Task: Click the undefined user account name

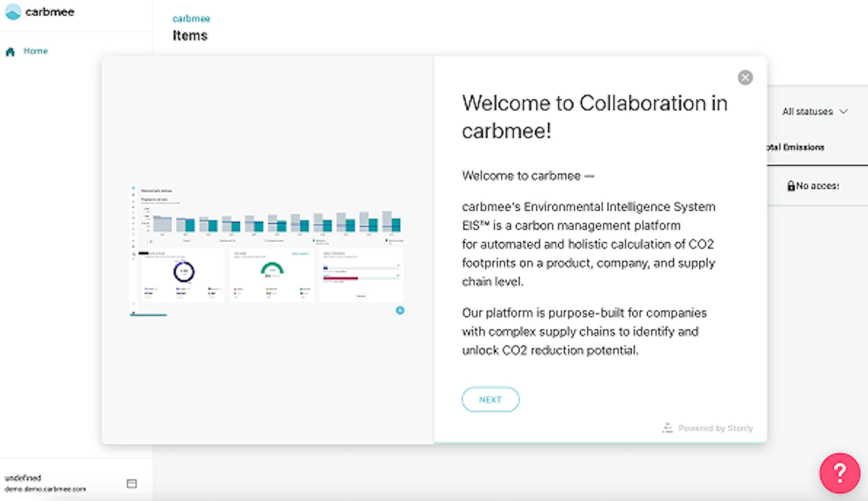Action: (23, 478)
